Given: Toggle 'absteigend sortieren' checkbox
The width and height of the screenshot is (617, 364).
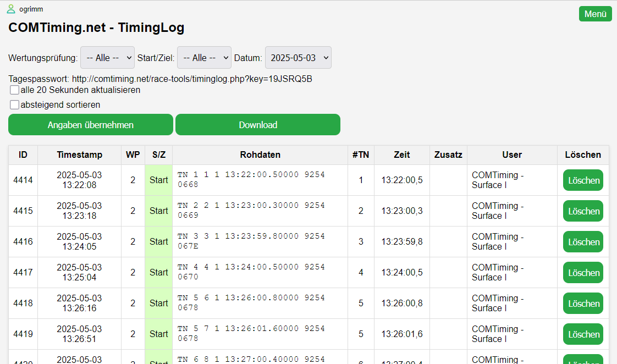Looking at the screenshot, I should pos(14,104).
